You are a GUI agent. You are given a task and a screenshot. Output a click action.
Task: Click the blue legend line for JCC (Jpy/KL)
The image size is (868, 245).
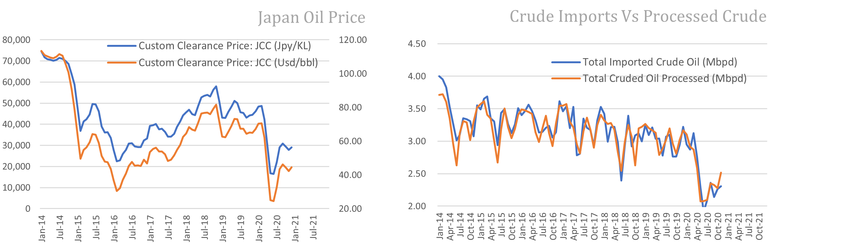coord(122,46)
